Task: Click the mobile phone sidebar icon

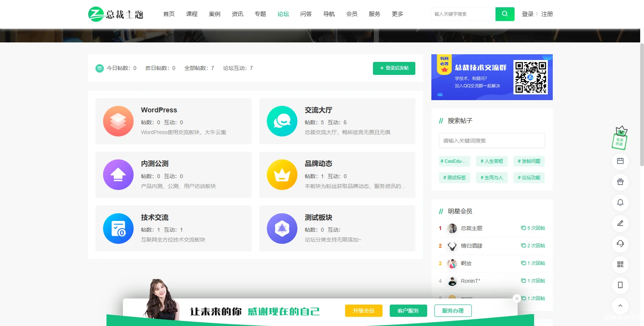Action: (x=620, y=285)
